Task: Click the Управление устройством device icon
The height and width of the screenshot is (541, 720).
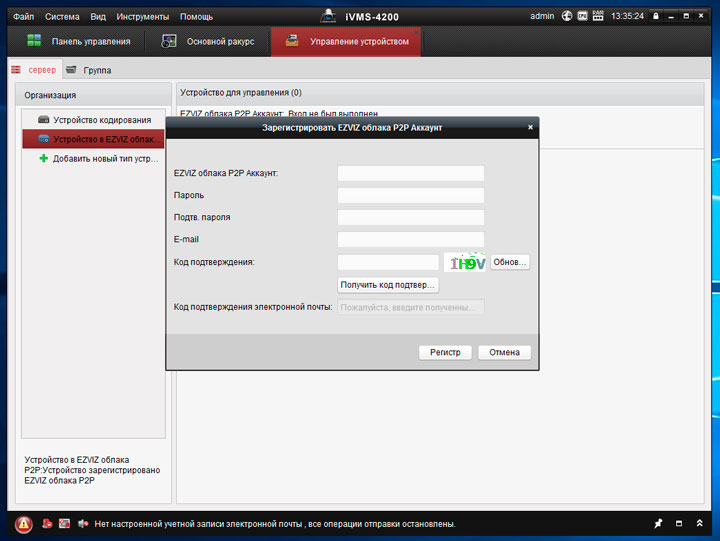Action: (292, 40)
